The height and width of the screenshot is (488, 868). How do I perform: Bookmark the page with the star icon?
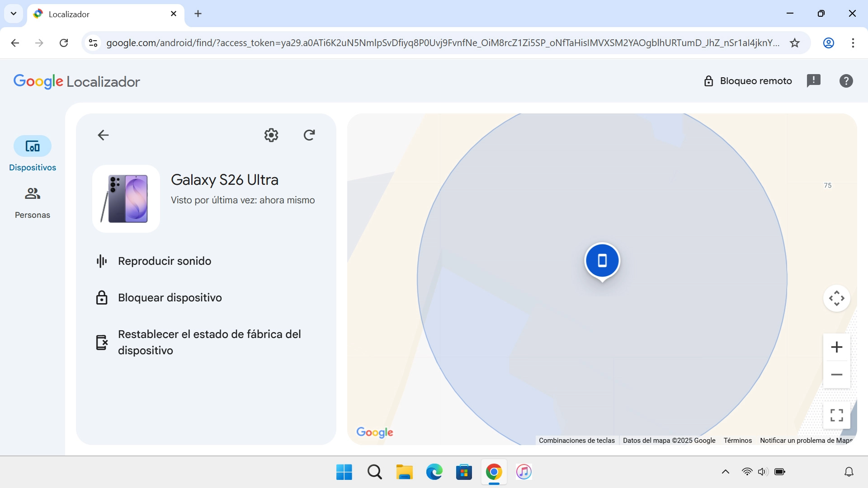pos(794,42)
